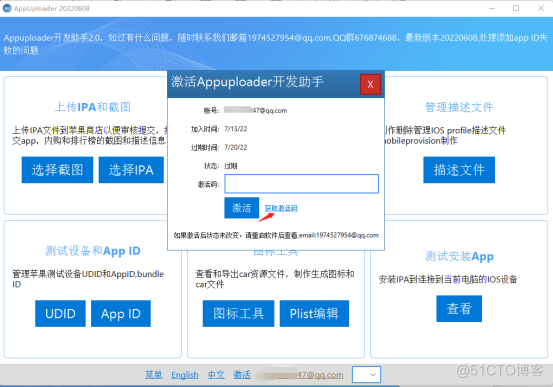
Task: Click the 选择IPA button
Action: pyautogui.click(x=131, y=170)
